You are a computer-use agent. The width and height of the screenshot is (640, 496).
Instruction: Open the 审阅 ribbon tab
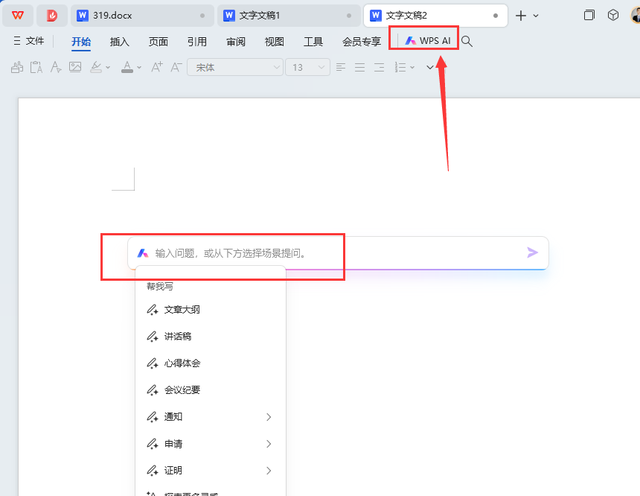(x=236, y=41)
